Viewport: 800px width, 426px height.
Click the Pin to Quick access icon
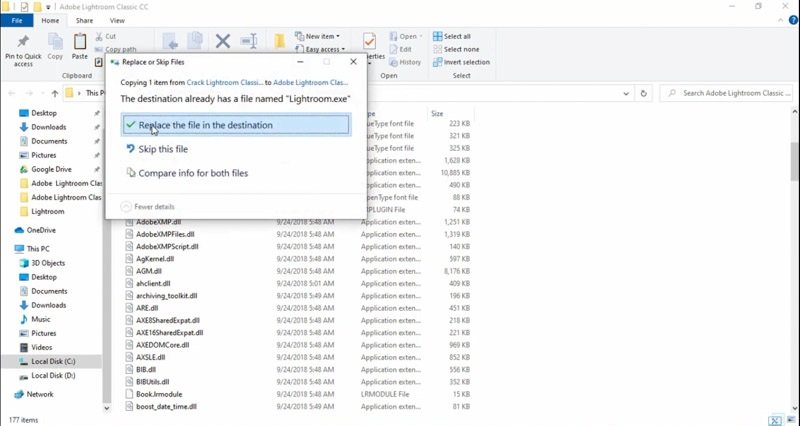pyautogui.click(x=23, y=42)
